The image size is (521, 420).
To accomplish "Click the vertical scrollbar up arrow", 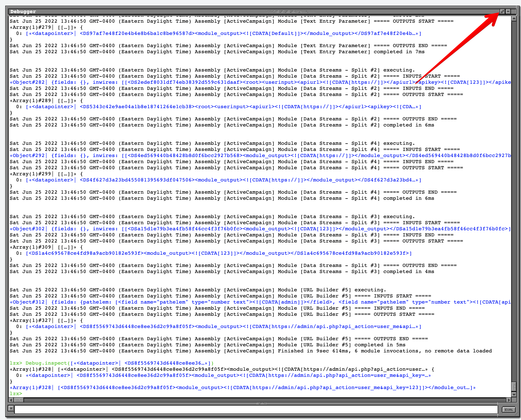I will [x=514, y=18].
